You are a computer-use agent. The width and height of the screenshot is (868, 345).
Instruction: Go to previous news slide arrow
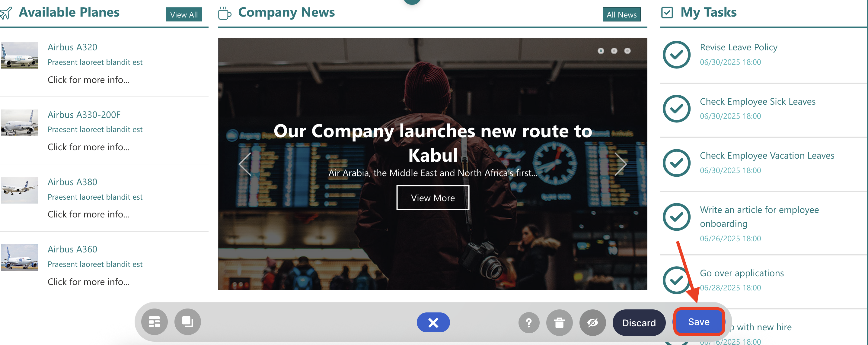pos(245,164)
